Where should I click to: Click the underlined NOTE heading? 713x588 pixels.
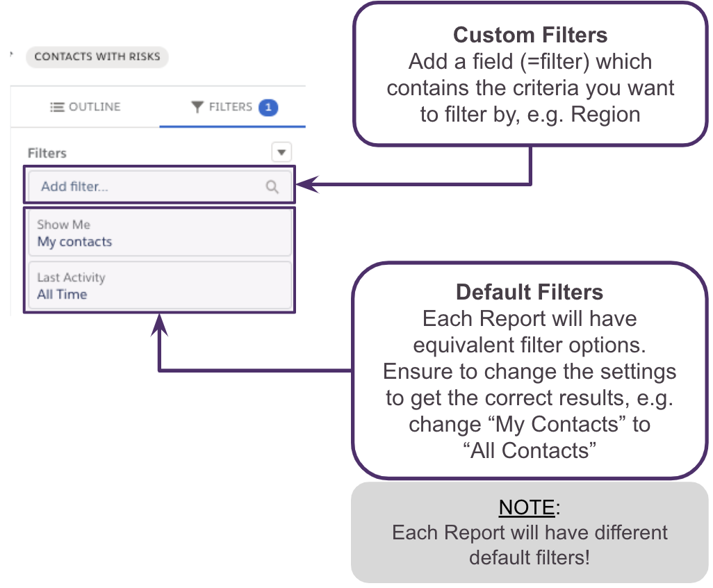pyautogui.click(x=527, y=508)
